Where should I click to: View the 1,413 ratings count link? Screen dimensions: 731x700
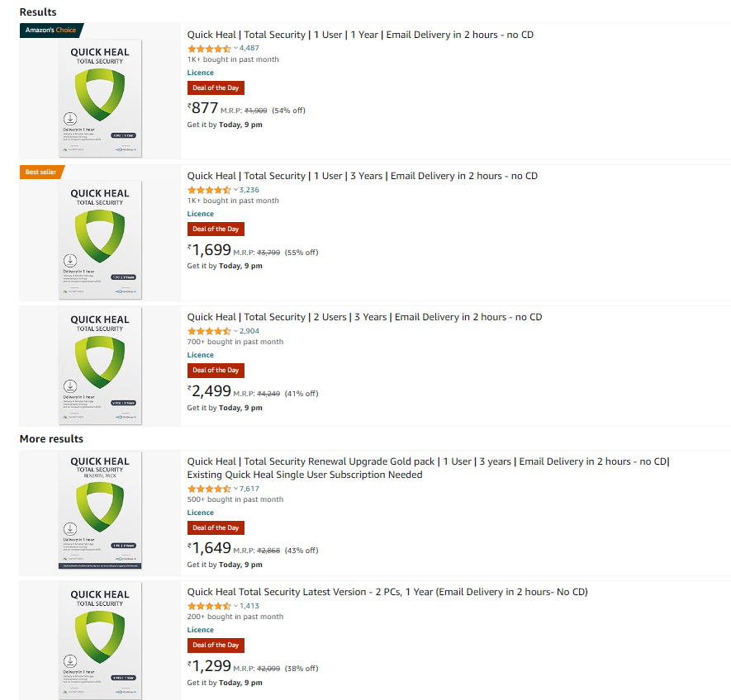tap(249, 606)
